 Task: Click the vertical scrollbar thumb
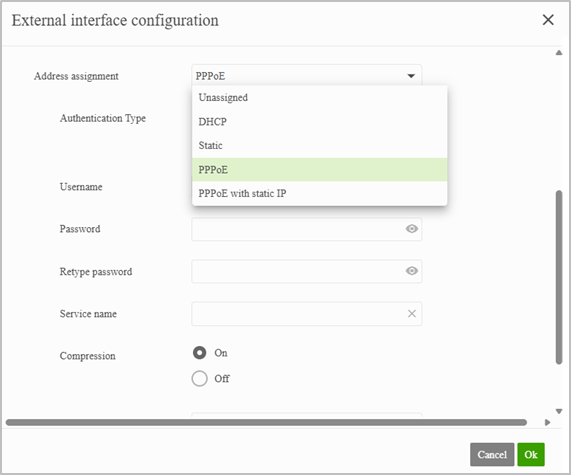[x=559, y=277]
